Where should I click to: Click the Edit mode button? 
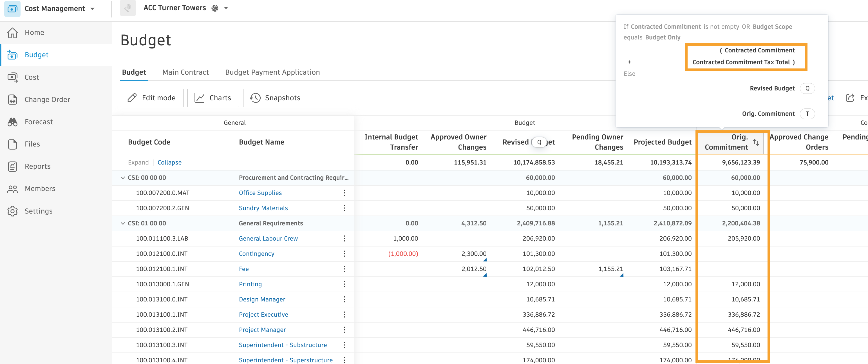pos(152,98)
